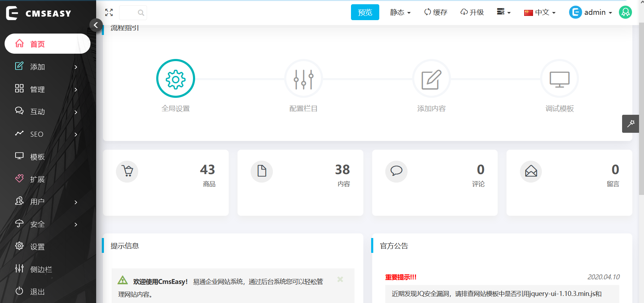Click the green warning triangle icon
The height and width of the screenshot is (303, 644).
(x=123, y=280)
